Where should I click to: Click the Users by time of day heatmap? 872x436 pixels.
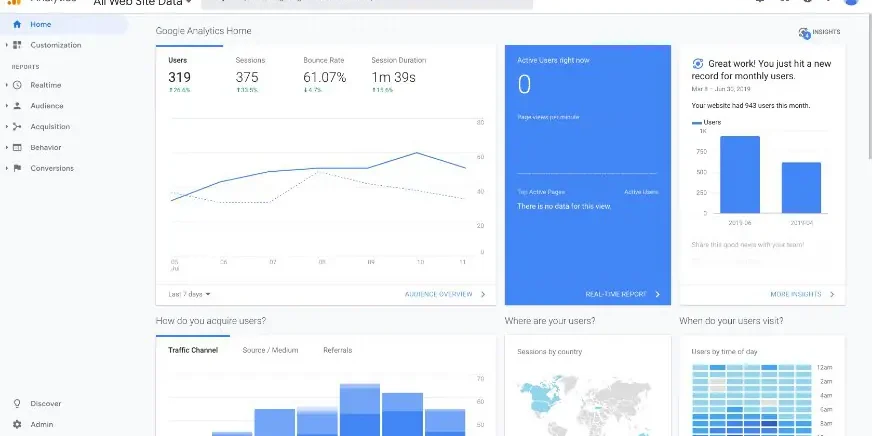pyautogui.click(x=752, y=399)
